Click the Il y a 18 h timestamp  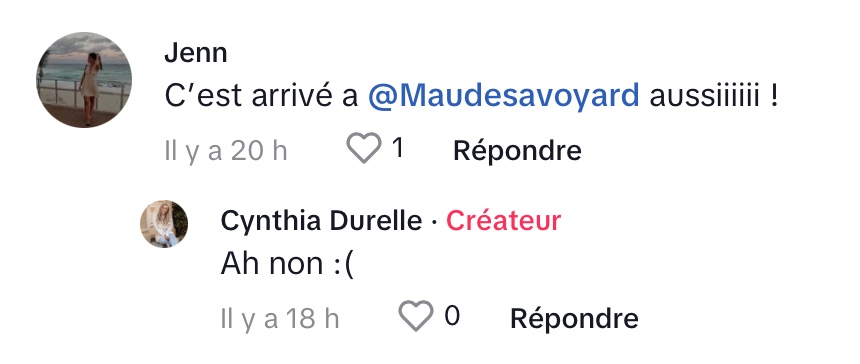(280, 318)
